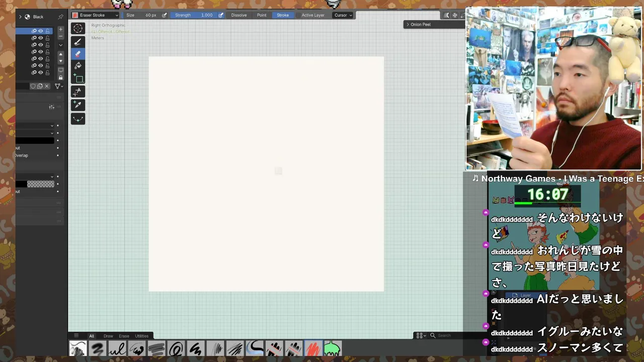Viewport: 644px width, 362px height.
Task: Select the ink pen 'ul' brush thumbnail
Action: [x=117, y=348]
